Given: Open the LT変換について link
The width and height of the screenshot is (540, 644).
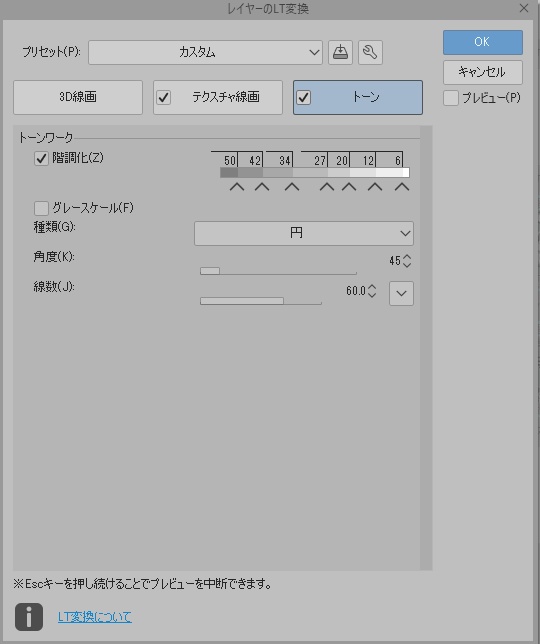Looking at the screenshot, I should click(94, 617).
